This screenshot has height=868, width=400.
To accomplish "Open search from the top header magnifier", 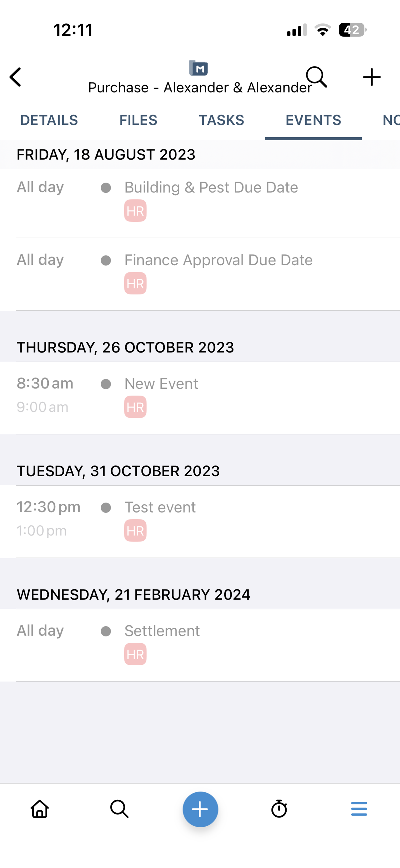I will click(316, 77).
